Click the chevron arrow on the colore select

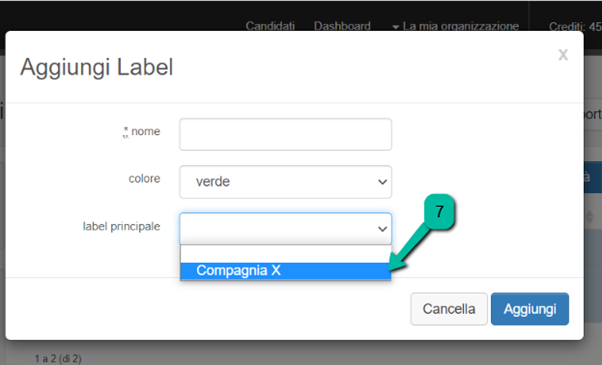pos(382,182)
